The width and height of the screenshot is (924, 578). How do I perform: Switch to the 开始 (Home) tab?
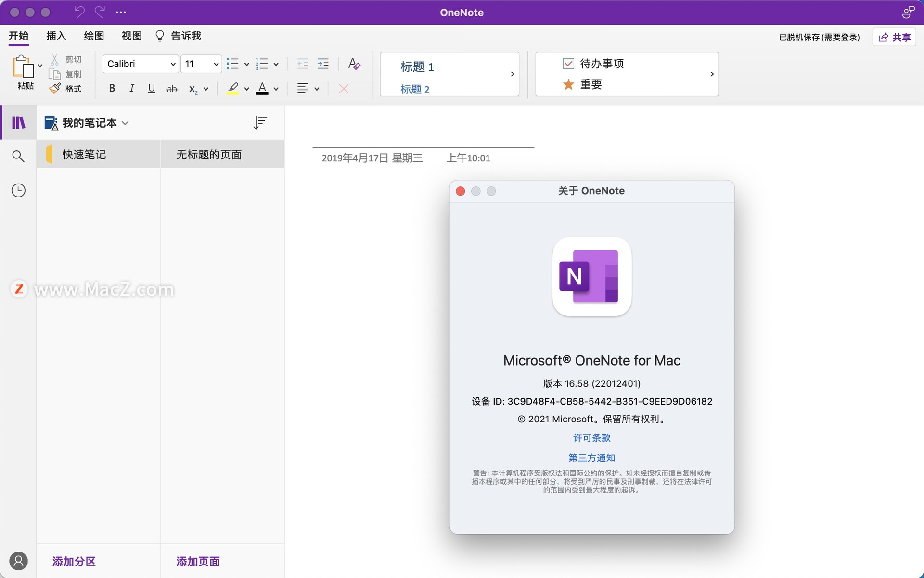click(x=19, y=36)
